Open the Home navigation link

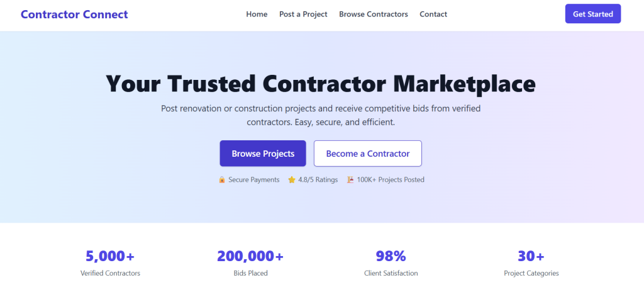[257, 14]
